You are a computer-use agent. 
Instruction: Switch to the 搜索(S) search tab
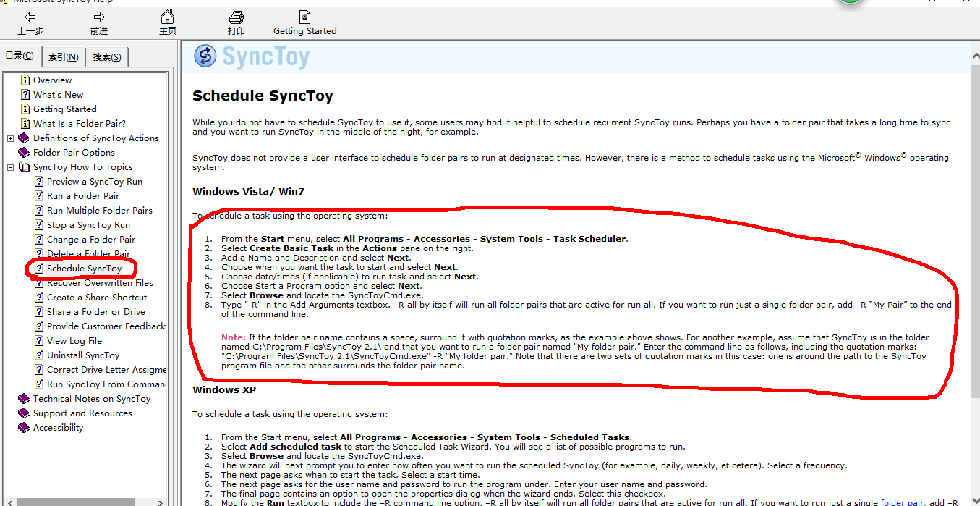(107, 57)
